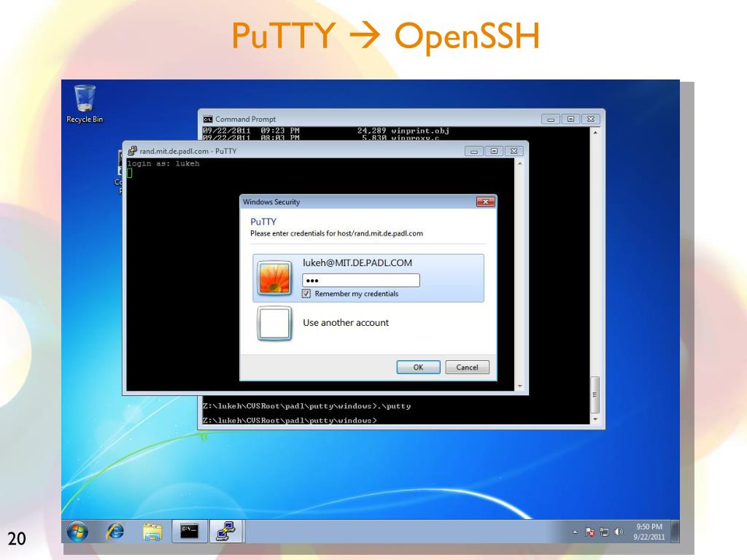
Task: Click the Command Prompt title bar icon
Action: click(208, 119)
